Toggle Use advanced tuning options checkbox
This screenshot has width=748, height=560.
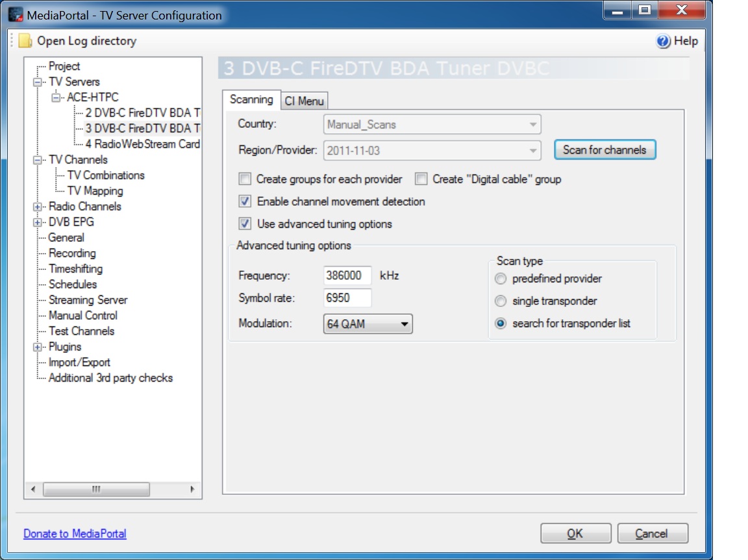tap(245, 224)
